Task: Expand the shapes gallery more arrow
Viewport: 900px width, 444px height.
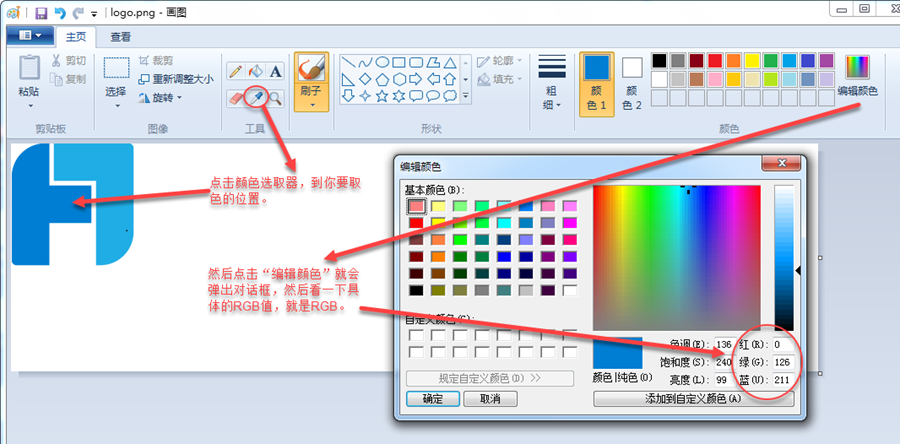Action: 465,96
